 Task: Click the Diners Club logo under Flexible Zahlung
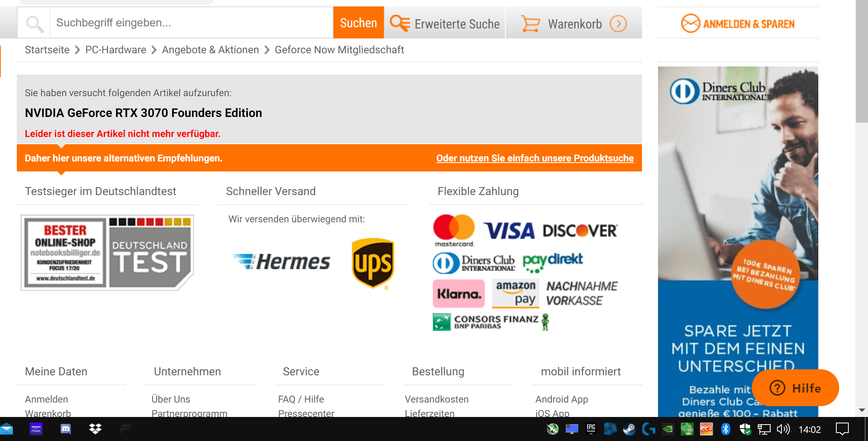tap(474, 263)
